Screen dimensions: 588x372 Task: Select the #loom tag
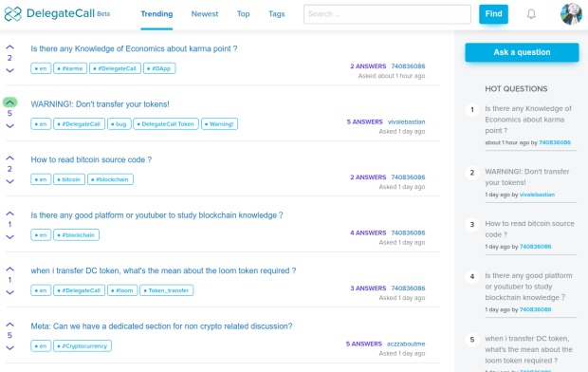(122, 290)
